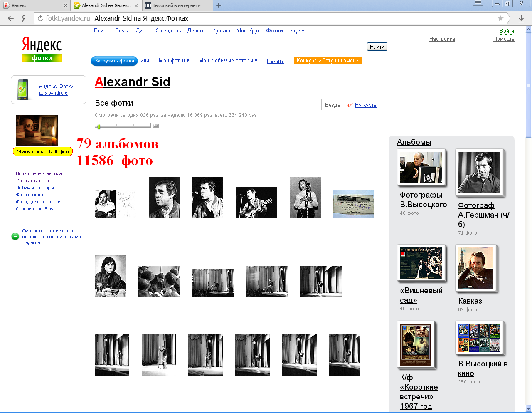Open the Настройка link
532x413 pixels.
pos(442,39)
